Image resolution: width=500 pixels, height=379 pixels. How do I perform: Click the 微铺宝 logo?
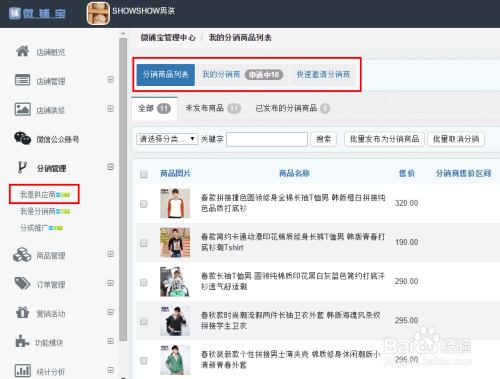coord(37,13)
